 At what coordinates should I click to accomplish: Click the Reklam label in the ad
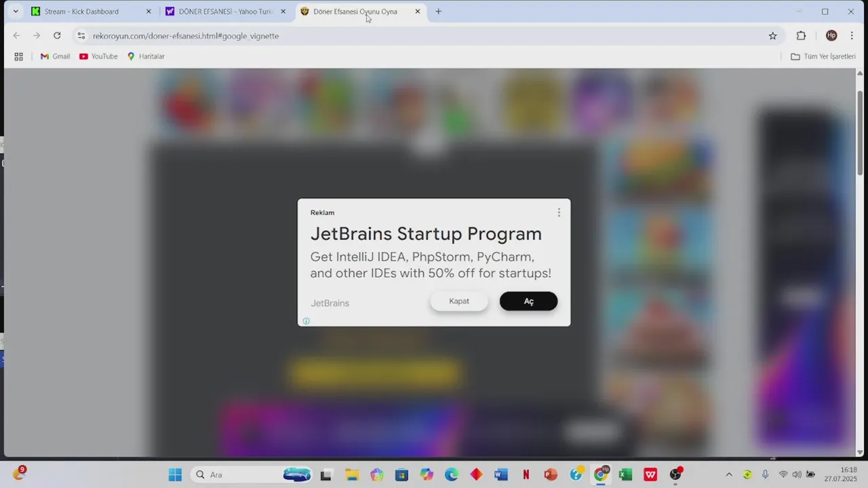click(322, 213)
